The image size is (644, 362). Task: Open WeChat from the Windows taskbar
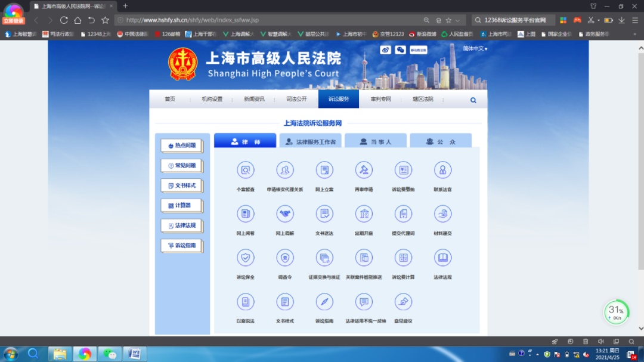click(x=110, y=354)
